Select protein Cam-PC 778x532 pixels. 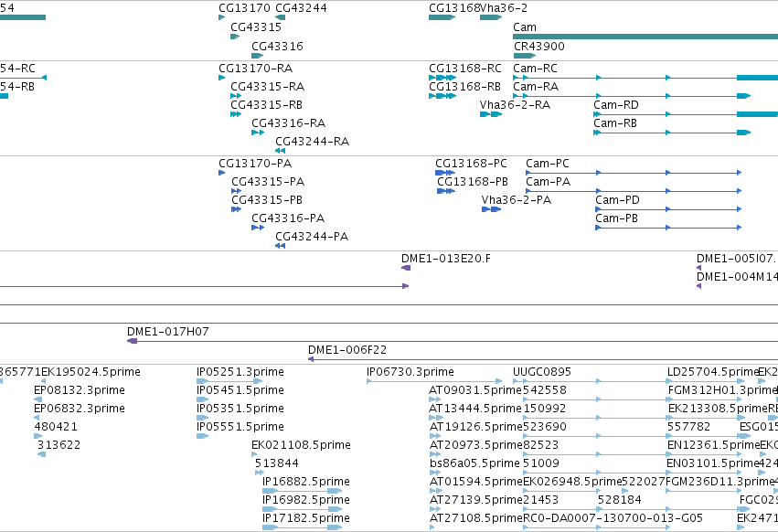coord(548,164)
